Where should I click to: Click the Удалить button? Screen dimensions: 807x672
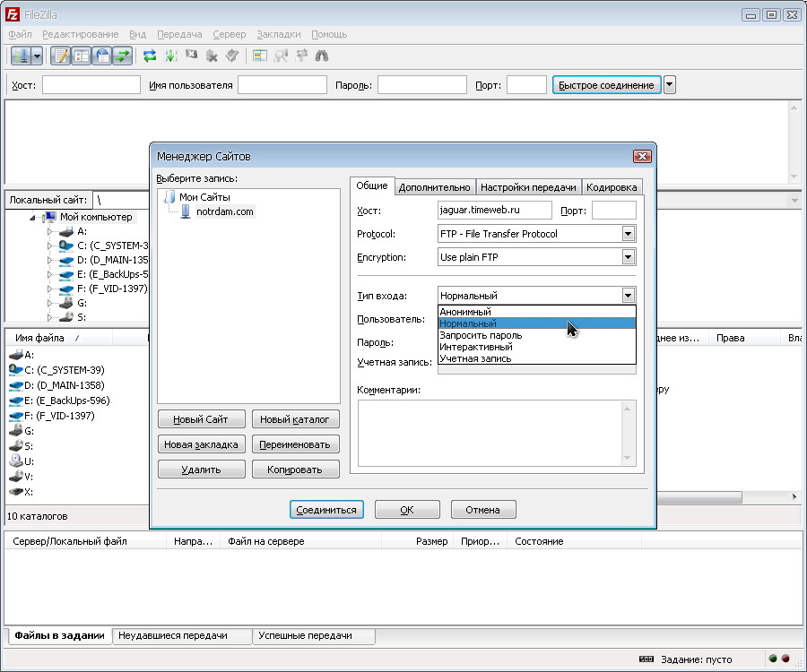tap(201, 470)
